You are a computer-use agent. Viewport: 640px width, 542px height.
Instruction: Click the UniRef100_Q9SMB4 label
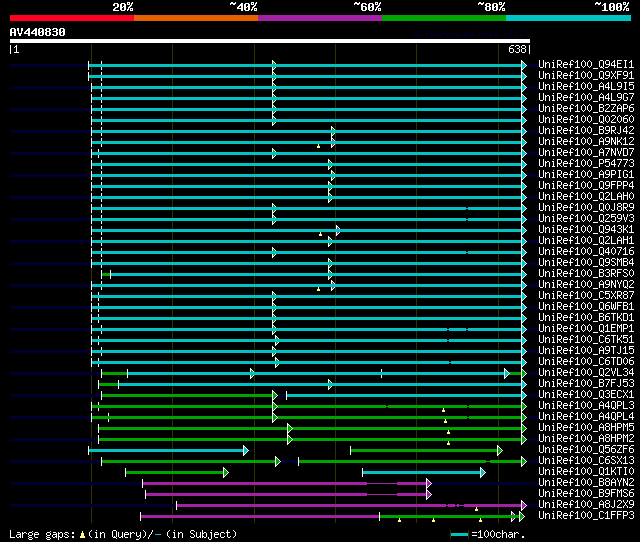click(x=586, y=263)
